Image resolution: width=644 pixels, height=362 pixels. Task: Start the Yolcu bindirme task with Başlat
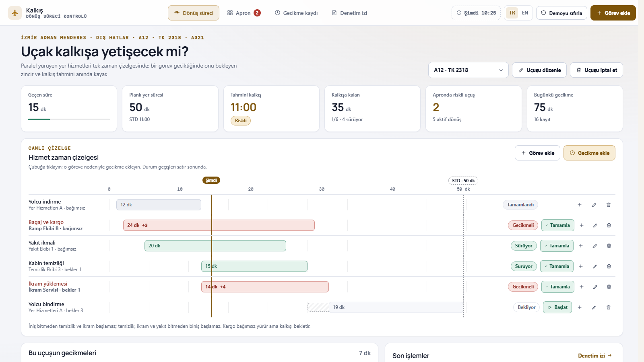click(x=557, y=307)
